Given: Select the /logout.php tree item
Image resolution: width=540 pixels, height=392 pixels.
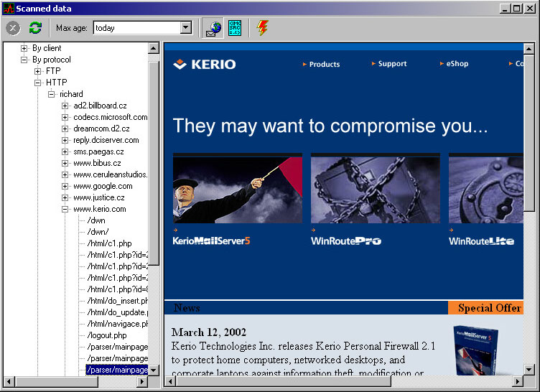Looking at the screenshot, I should coord(107,335).
